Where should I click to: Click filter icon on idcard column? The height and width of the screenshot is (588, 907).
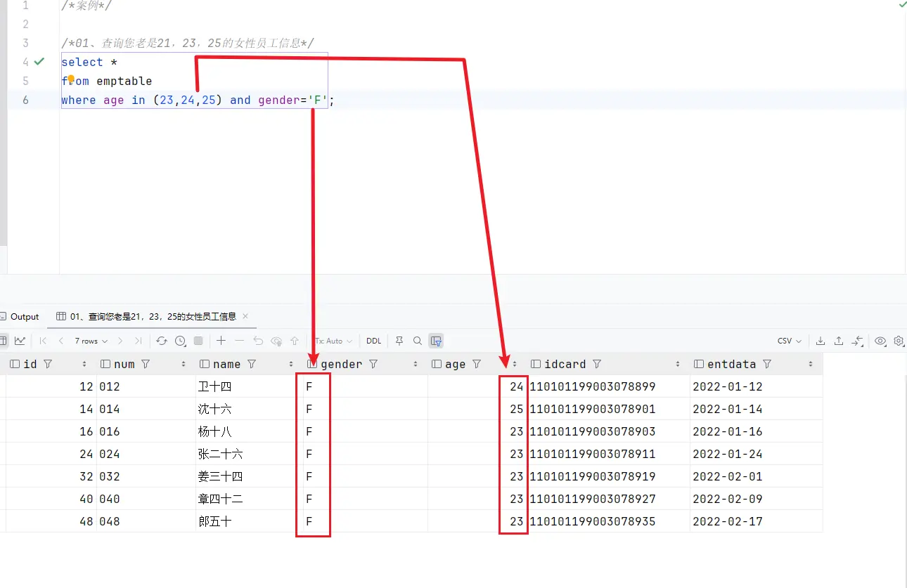tap(597, 364)
